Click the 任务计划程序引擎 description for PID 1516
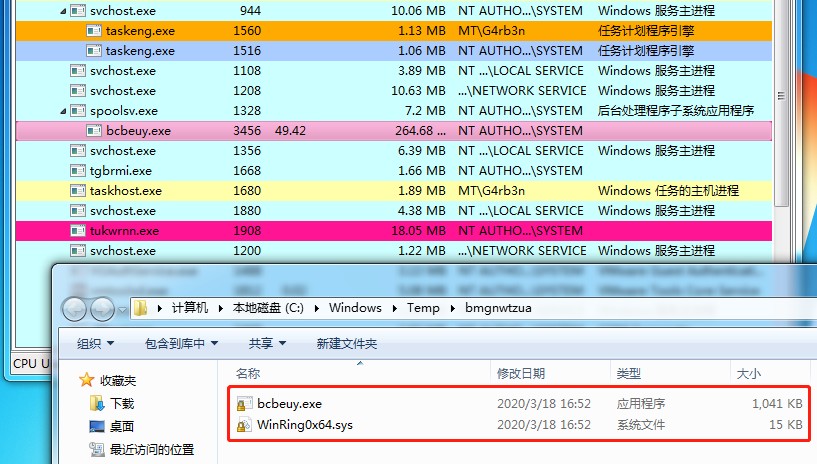The width and height of the screenshot is (817, 464). [646, 51]
